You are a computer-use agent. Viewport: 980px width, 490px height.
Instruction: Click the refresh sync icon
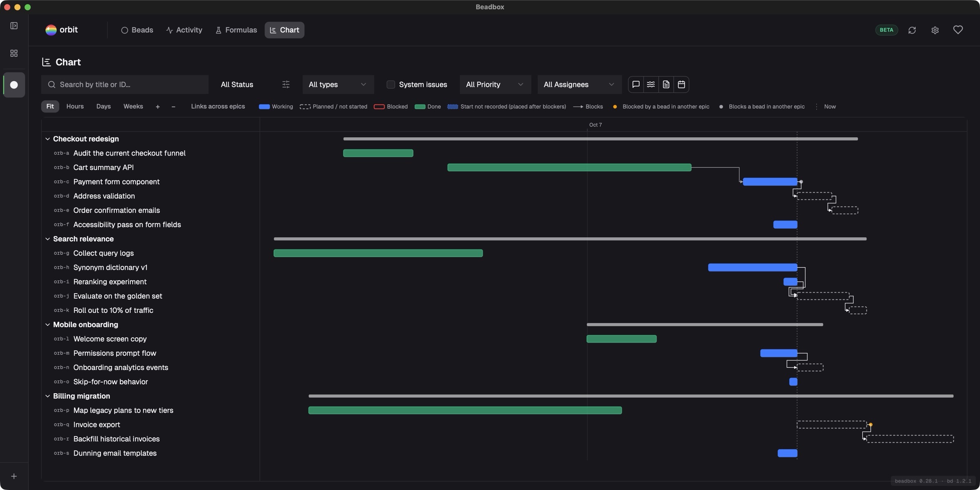click(x=912, y=30)
